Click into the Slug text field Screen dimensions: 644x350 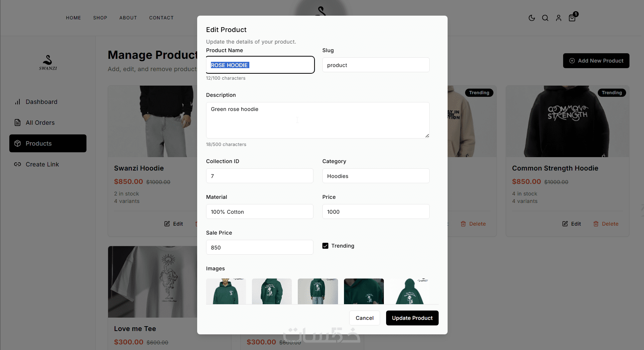point(376,65)
